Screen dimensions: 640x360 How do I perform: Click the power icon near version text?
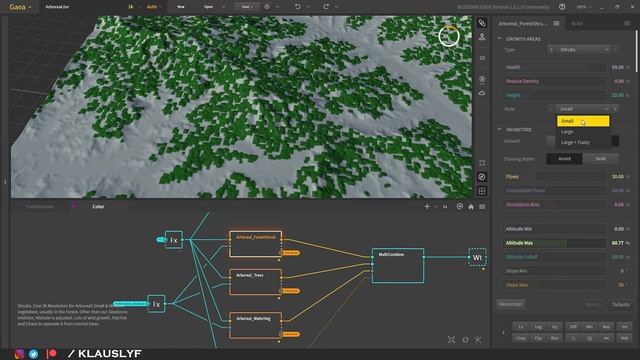(x=562, y=7)
